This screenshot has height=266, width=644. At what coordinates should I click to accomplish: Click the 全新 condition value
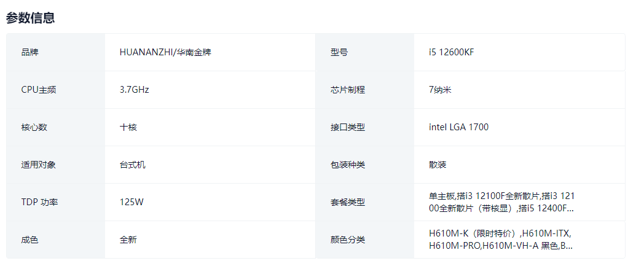coord(128,240)
